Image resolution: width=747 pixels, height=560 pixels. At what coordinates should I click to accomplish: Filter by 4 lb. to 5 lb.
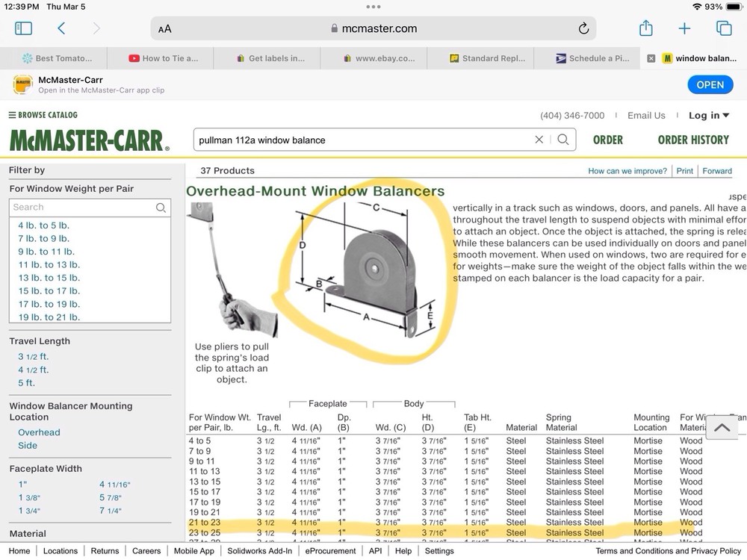[44, 225]
